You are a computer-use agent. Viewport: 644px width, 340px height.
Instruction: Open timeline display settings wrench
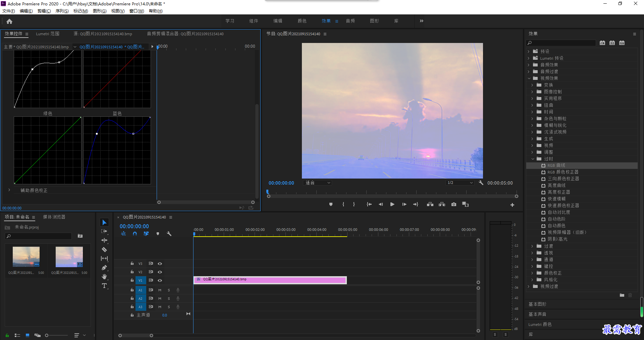[169, 234]
